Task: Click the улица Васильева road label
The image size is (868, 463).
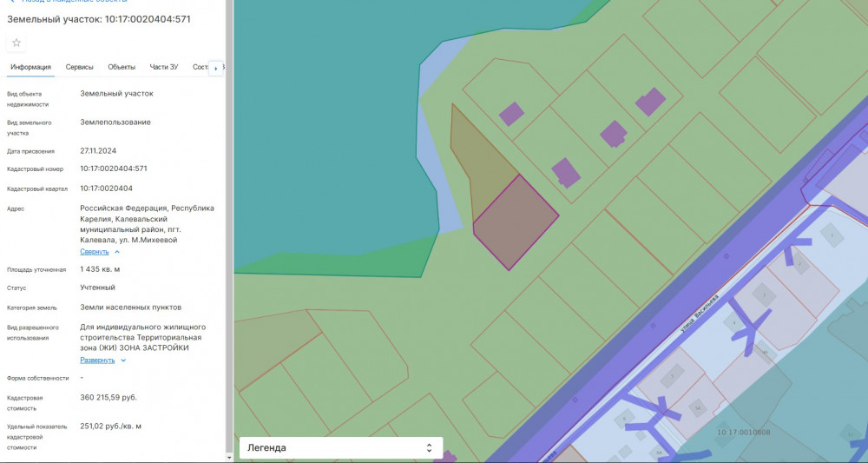Action: (x=699, y=314)
